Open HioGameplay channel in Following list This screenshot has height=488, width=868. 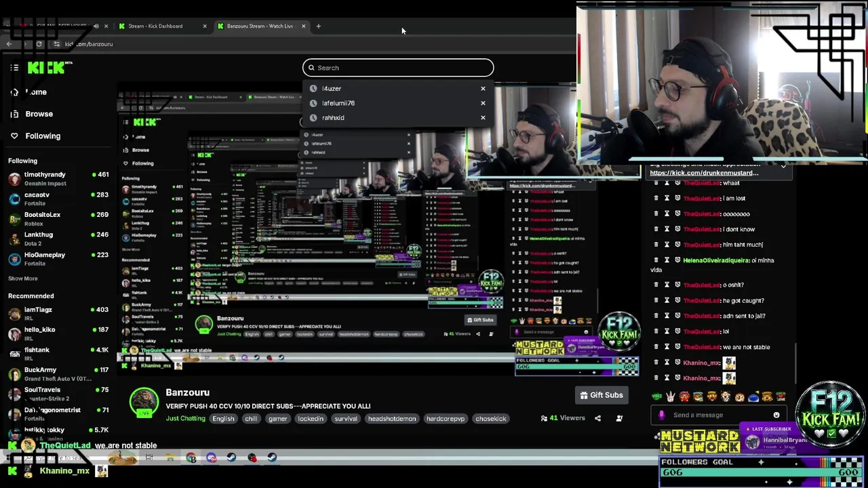tap(58, 259)
